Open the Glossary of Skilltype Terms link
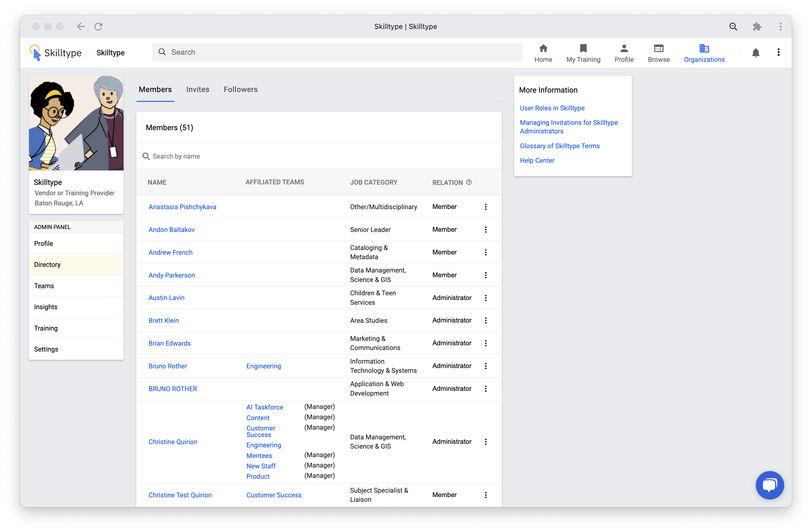This screenshot has height=532, width=812. point(559,146)
